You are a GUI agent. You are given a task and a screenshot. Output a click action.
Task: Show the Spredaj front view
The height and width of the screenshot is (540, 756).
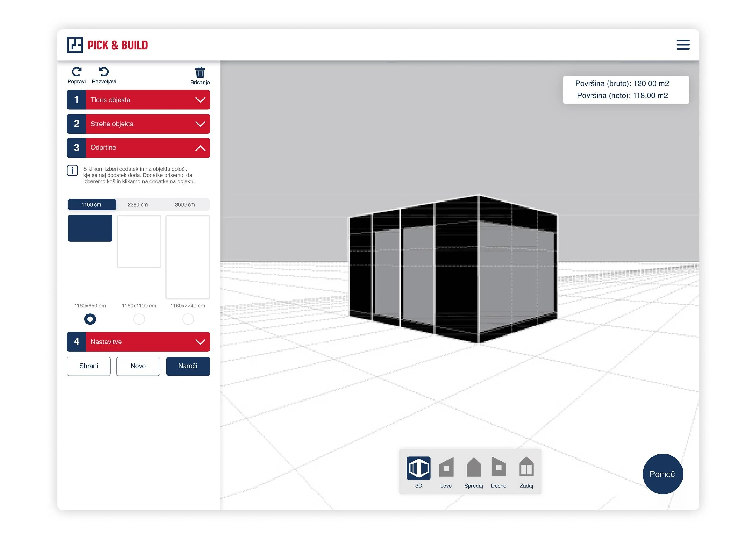474,468
